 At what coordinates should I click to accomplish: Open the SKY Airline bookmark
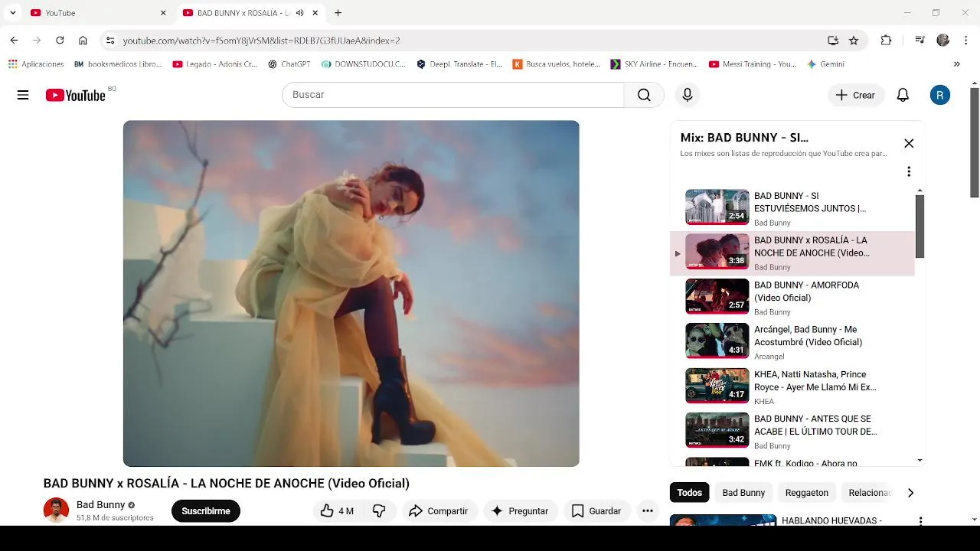pyautogui.click(x=655, y=64)
